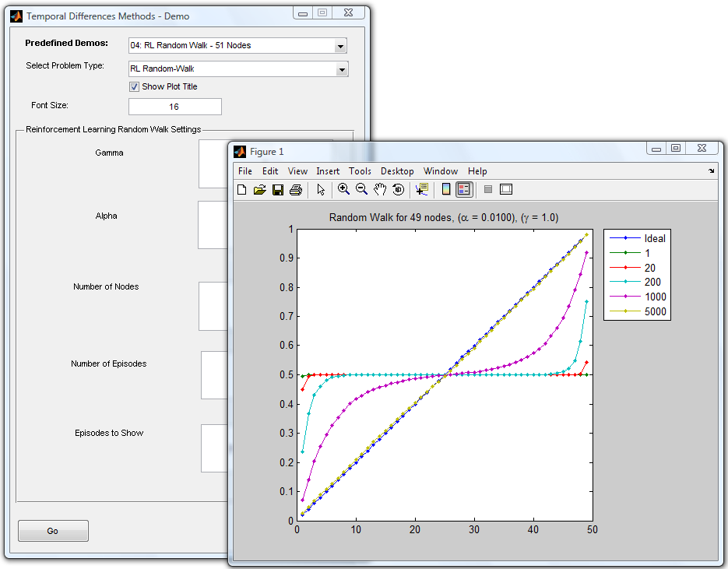Open the Desktop menu in Figure 1

point(397,171)
